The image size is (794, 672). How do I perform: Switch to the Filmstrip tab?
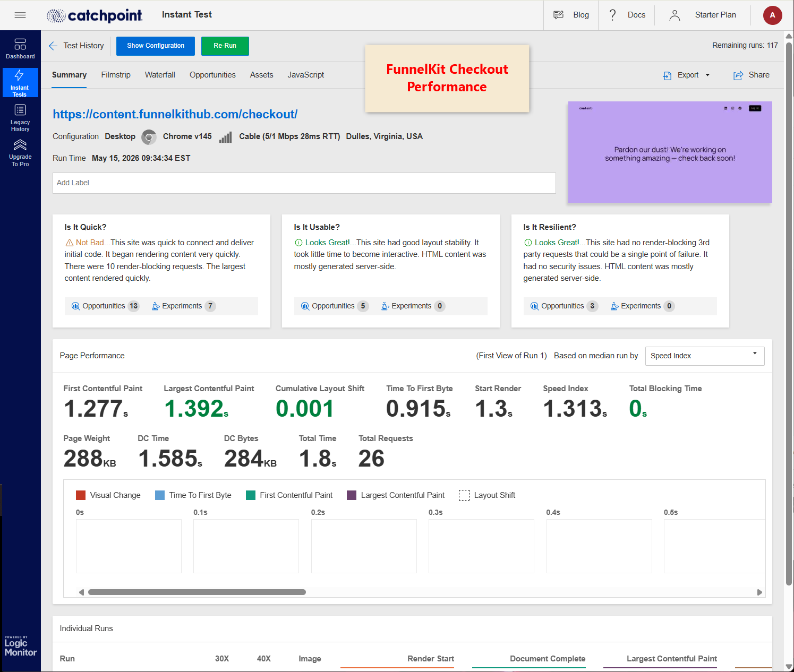point(116,75)
